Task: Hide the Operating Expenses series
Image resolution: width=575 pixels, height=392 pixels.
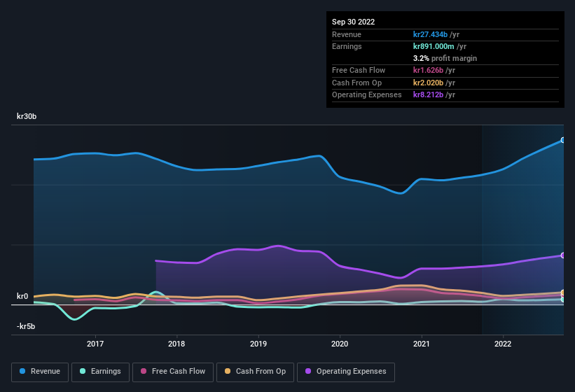Action: point(345,372)
